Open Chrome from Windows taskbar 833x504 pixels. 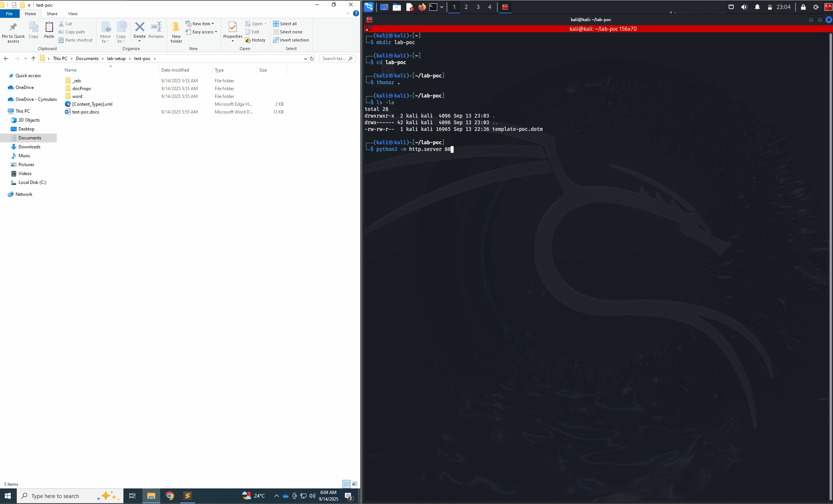click(169, 496)
